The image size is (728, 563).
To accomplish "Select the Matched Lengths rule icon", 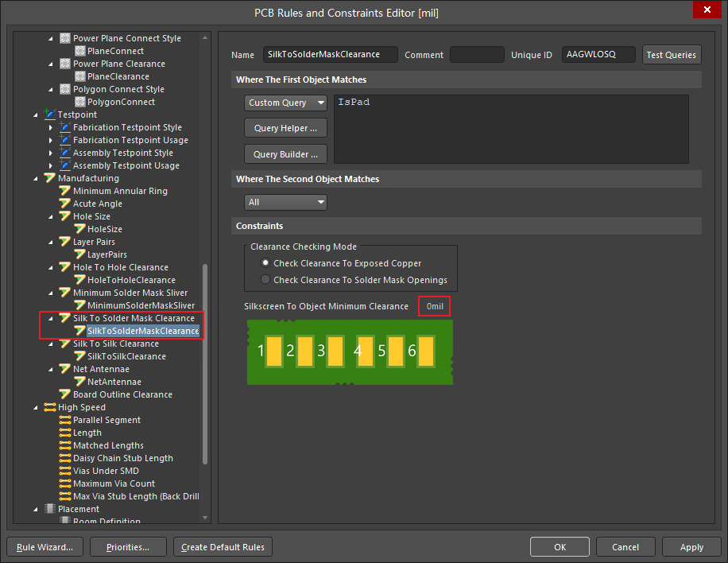I will click(x=67, y=445).
